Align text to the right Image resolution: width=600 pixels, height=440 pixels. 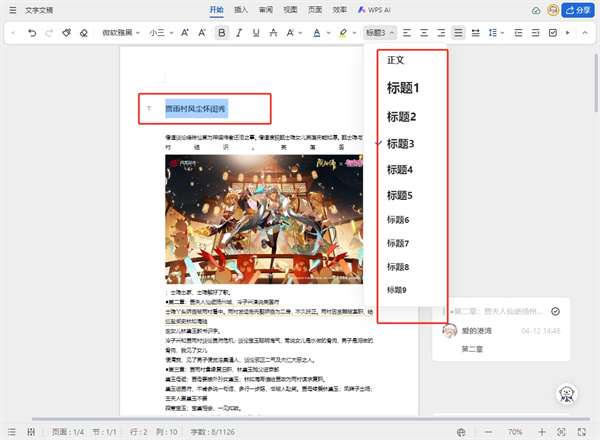click(x=441, y=33)
